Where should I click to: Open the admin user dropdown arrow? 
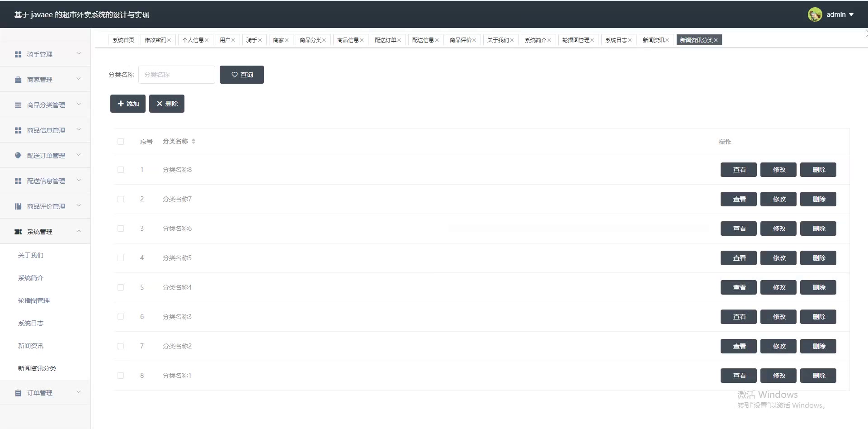851,14
